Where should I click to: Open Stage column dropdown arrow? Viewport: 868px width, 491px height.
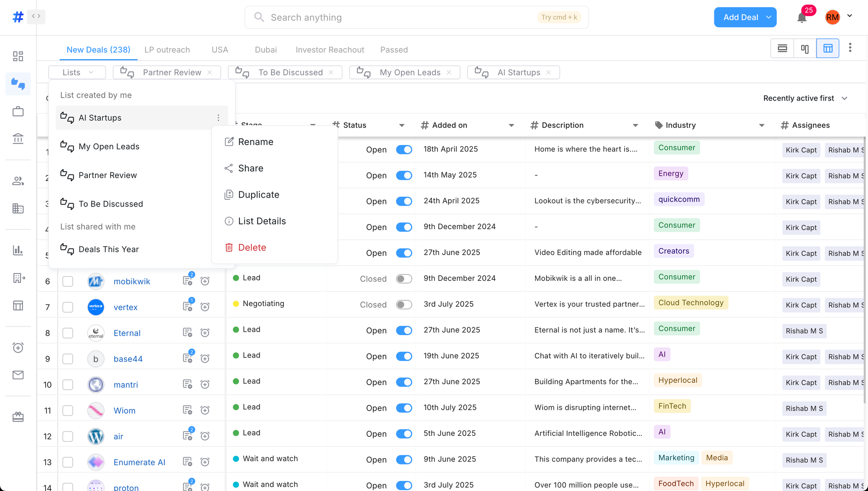(312, 125)
